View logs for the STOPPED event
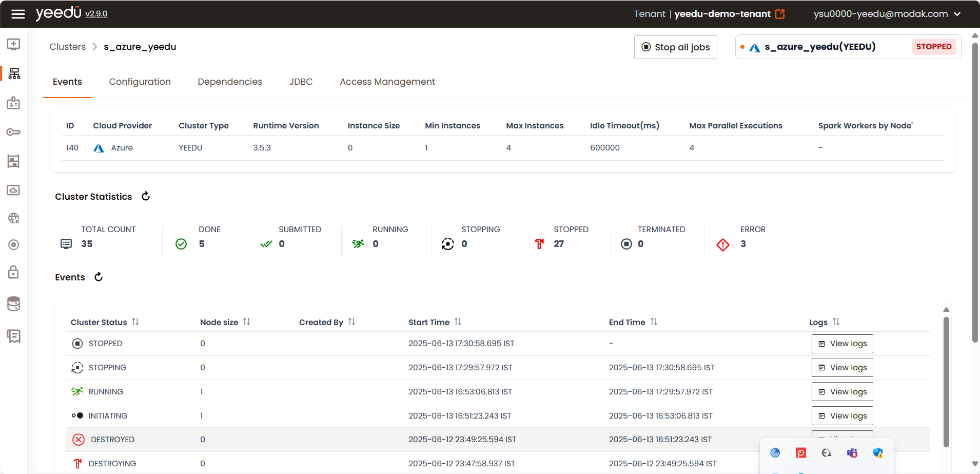The width and height of the screenshot is (980, 474). point(842,344)
